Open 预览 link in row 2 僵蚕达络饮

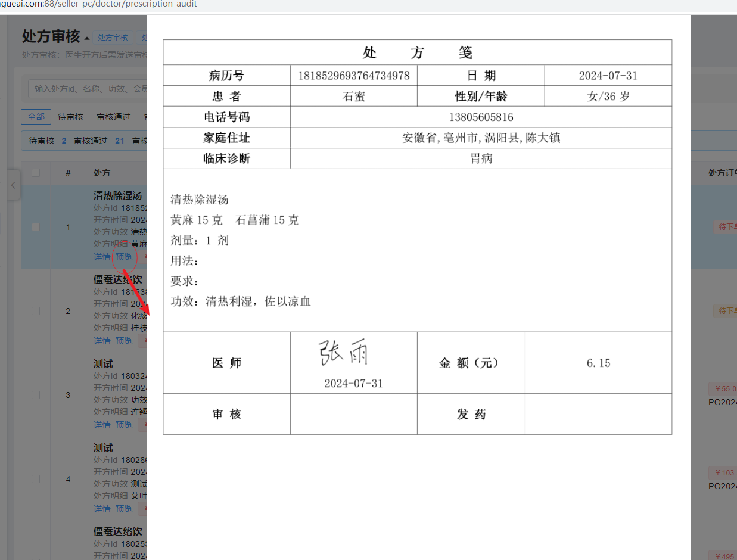(x=124, y=341)
